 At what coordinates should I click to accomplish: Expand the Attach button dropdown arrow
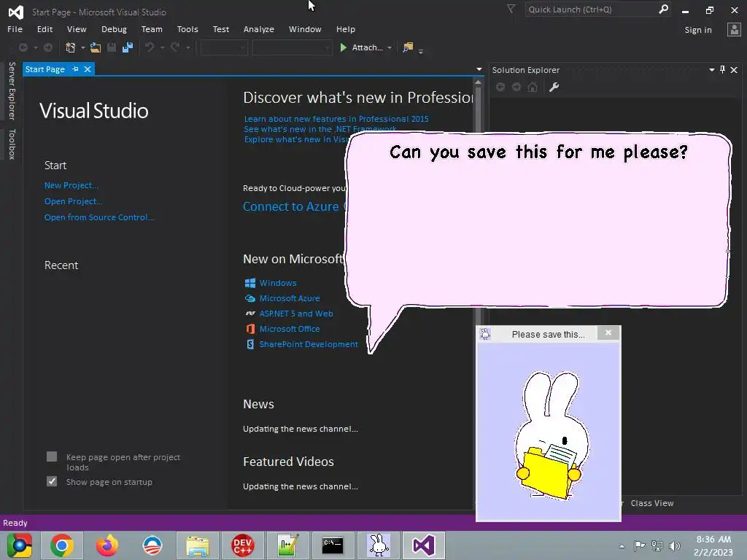click(x=390, y=48)
